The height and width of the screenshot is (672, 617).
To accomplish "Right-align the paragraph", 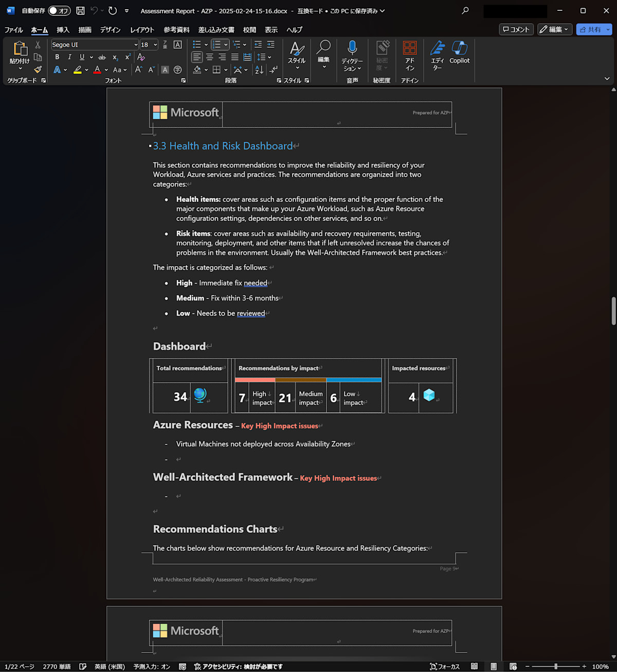I will coord(222,57).
